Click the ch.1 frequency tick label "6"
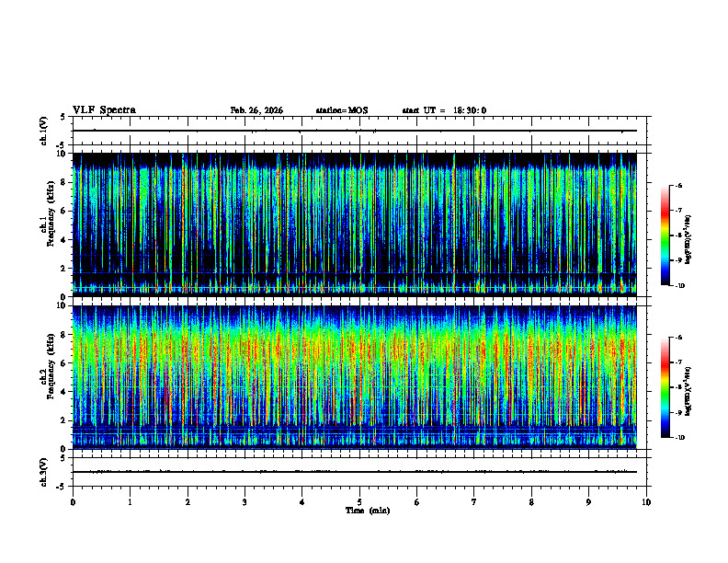This screenshot has width=728, height=563. (64, 211)
